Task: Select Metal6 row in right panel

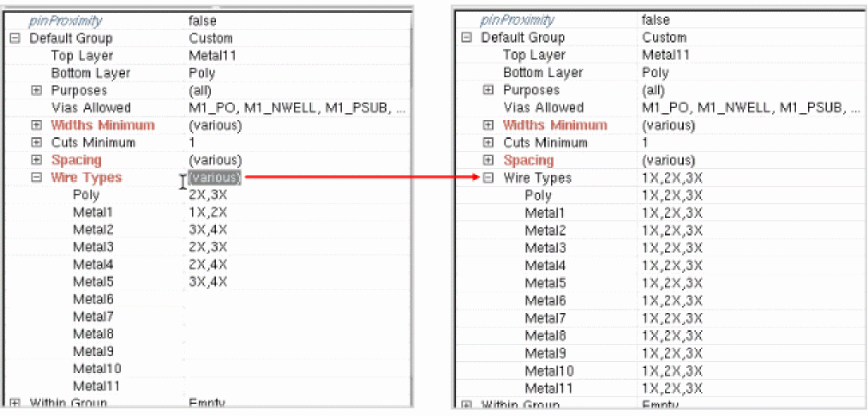Action: click(658, 300)
